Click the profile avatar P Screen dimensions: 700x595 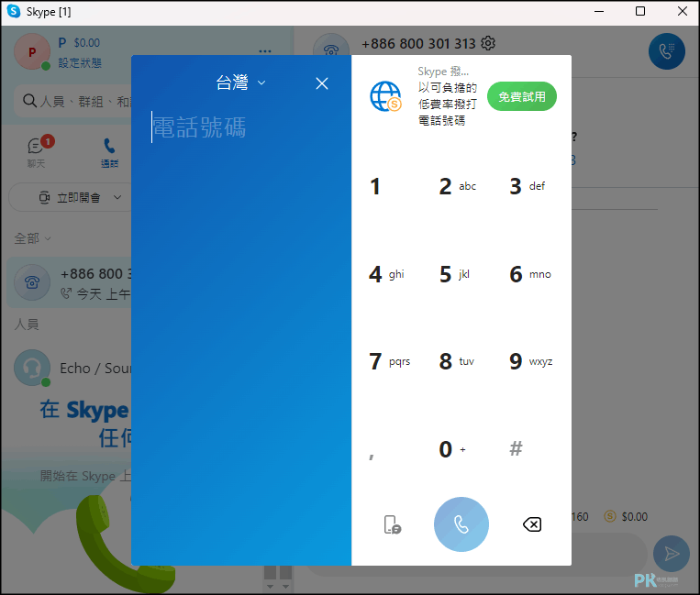(32, 51)
